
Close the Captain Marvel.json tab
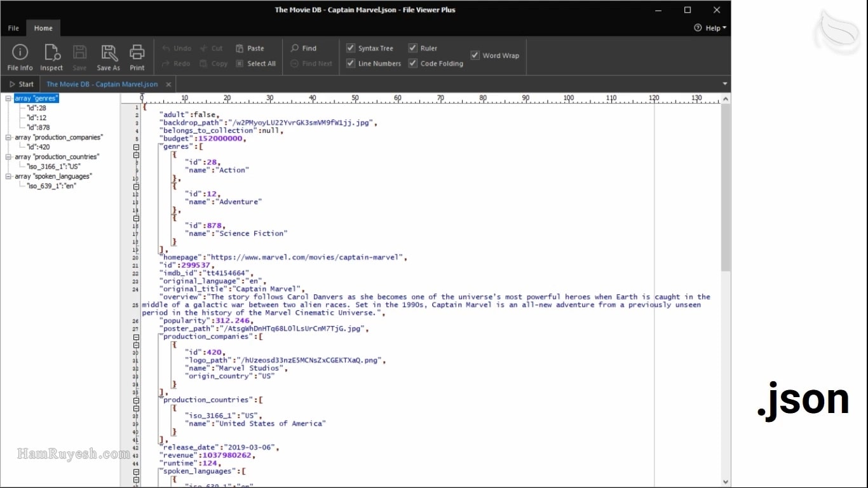[x=168, y=85]
